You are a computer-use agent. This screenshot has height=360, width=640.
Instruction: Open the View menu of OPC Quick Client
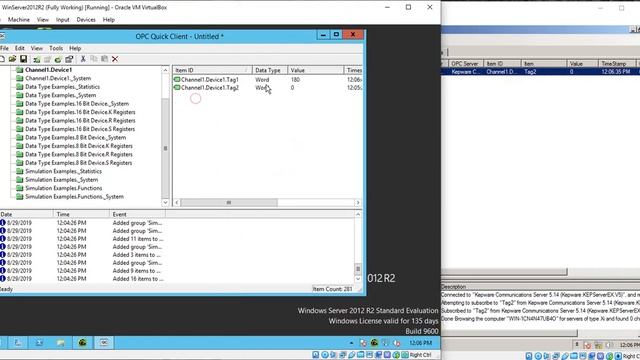[x=37, y=48]
